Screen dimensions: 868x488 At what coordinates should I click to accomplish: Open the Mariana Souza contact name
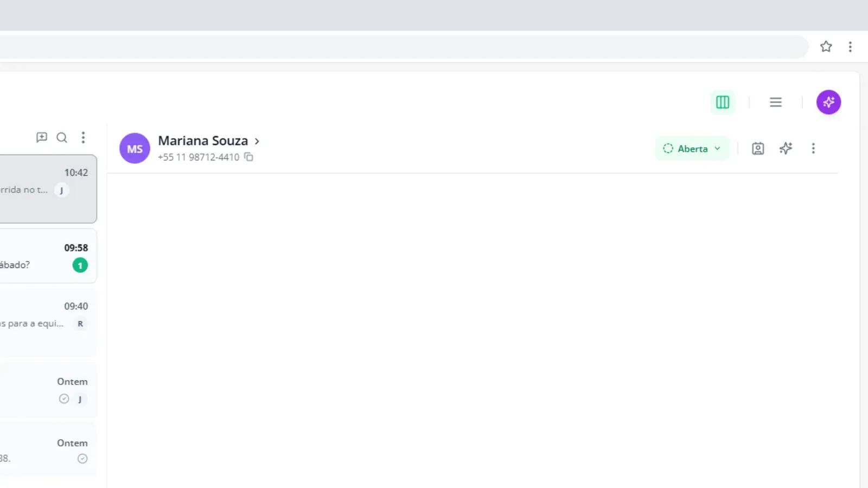(x=203, y=140)
